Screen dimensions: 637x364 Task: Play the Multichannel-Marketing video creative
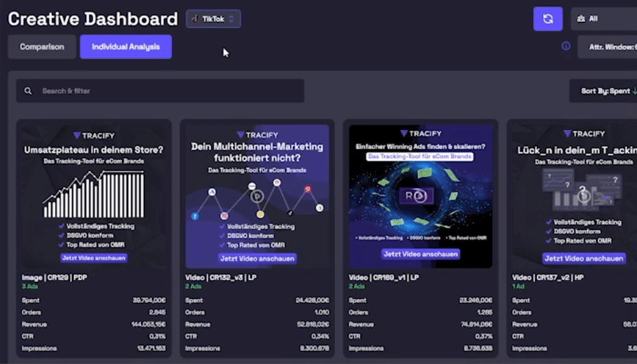point(257,197)
